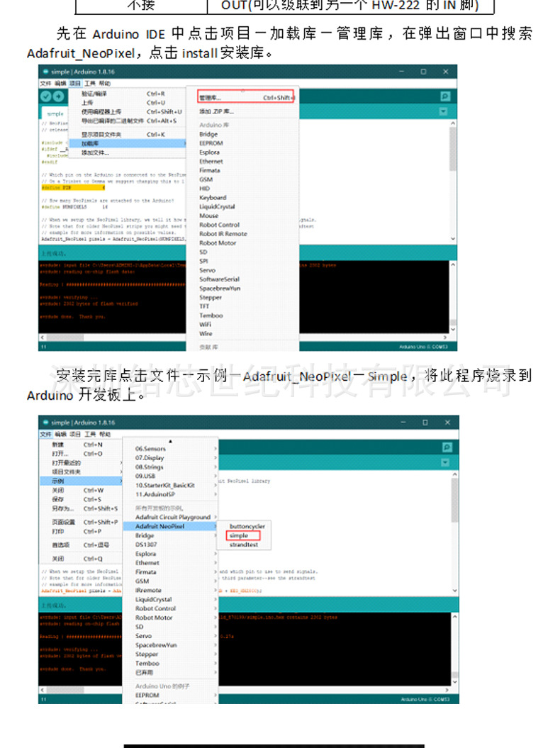560x748 pixels.
Task: Click 添加 .ZIP 库... entry
Action: click(x=217, y=111)
